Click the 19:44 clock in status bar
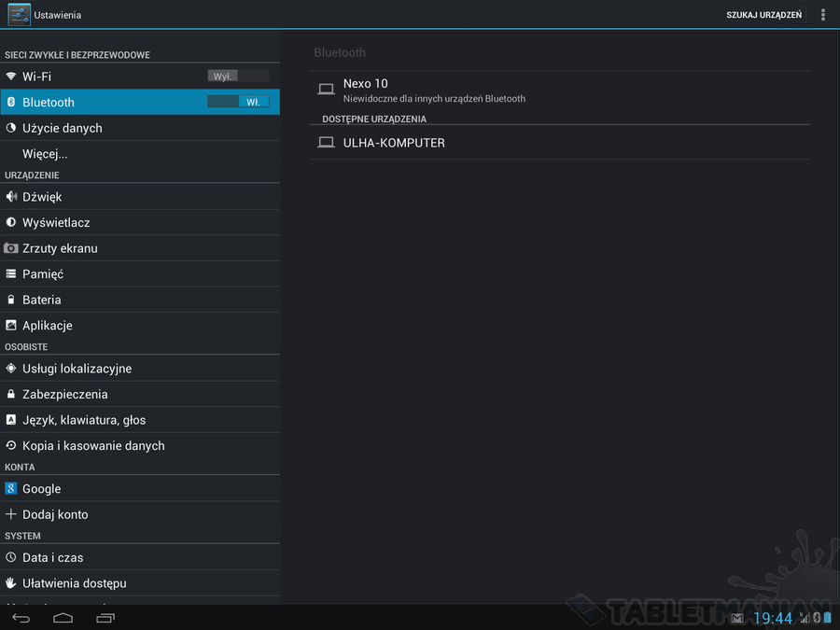 [773, 618]
